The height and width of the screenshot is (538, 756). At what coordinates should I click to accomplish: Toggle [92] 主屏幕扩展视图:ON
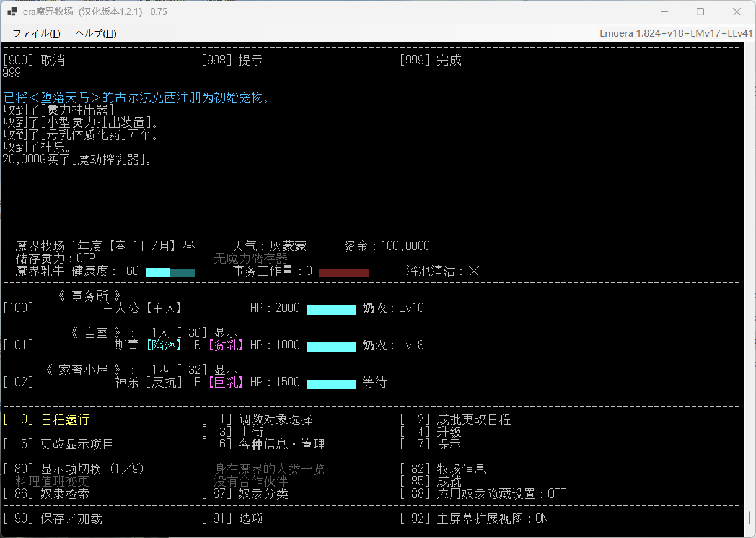pos(474,519)
